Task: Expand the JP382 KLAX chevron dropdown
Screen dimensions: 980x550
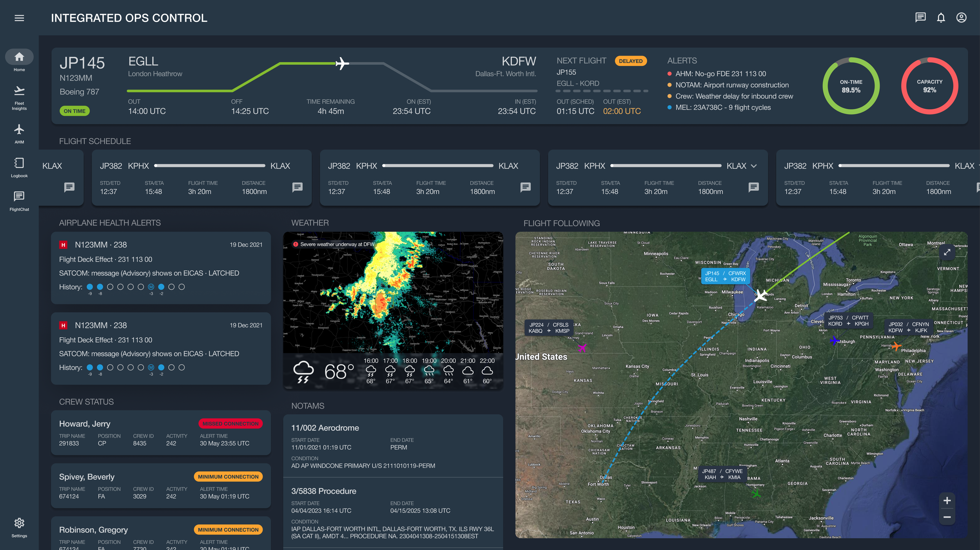Action: pos(754,166)
